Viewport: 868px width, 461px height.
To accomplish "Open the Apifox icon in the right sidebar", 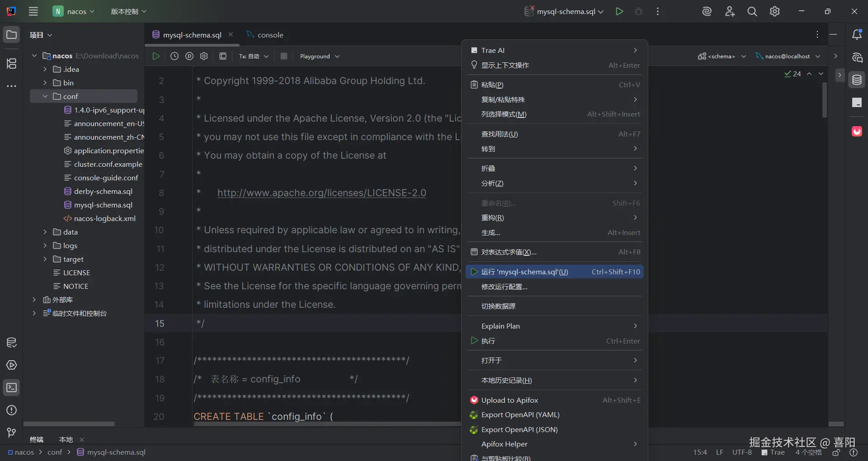I will [x=857, y=131].
